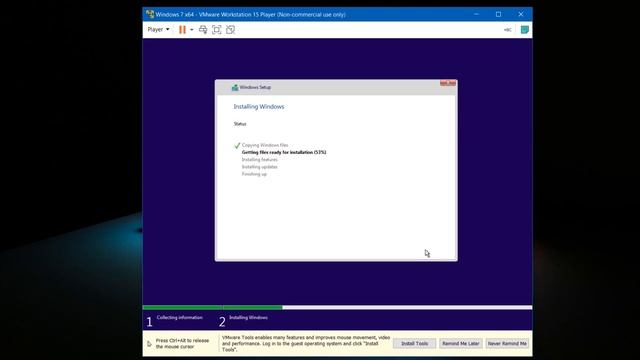The image size is (640, 360).
Task: Minimize the VMware Player window
Action: [x=476, y=14]
